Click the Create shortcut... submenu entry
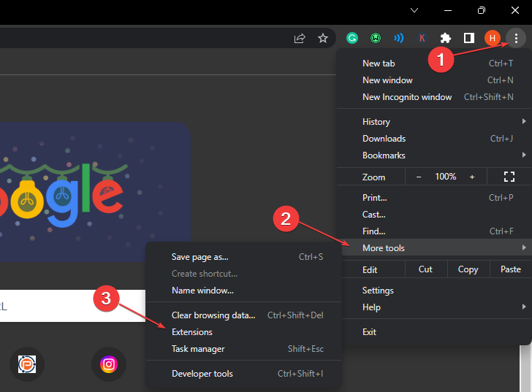The width and height of the screenshot is (532, 392). [243, 274]
